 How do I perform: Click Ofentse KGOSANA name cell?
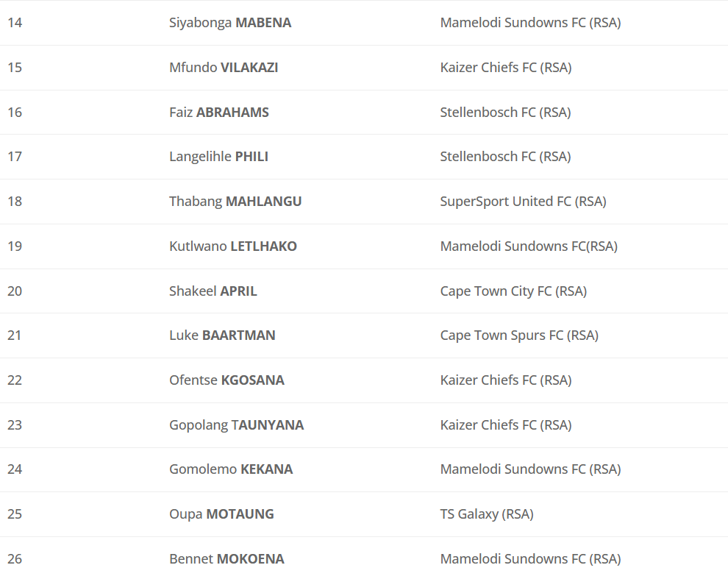[226, 380]
